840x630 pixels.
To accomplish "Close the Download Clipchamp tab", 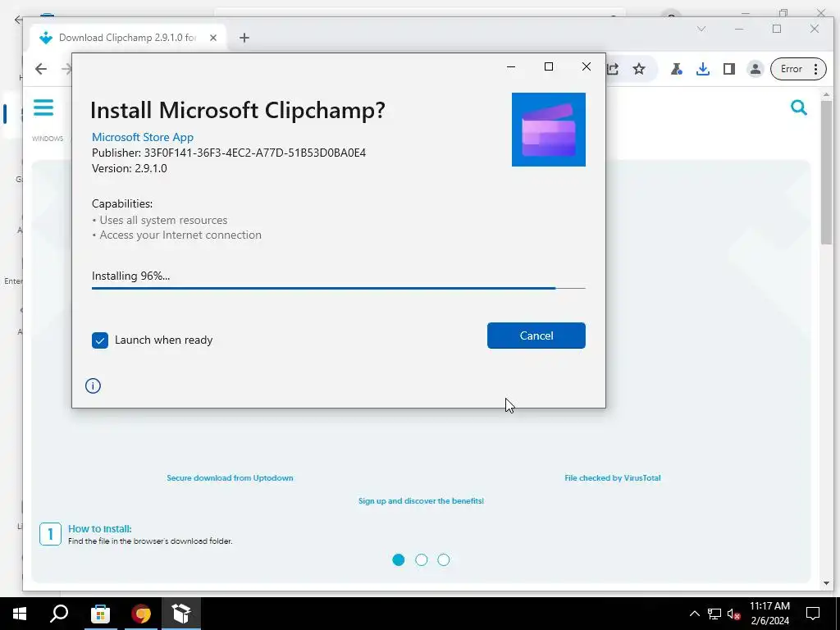I will tap(213, 38).
